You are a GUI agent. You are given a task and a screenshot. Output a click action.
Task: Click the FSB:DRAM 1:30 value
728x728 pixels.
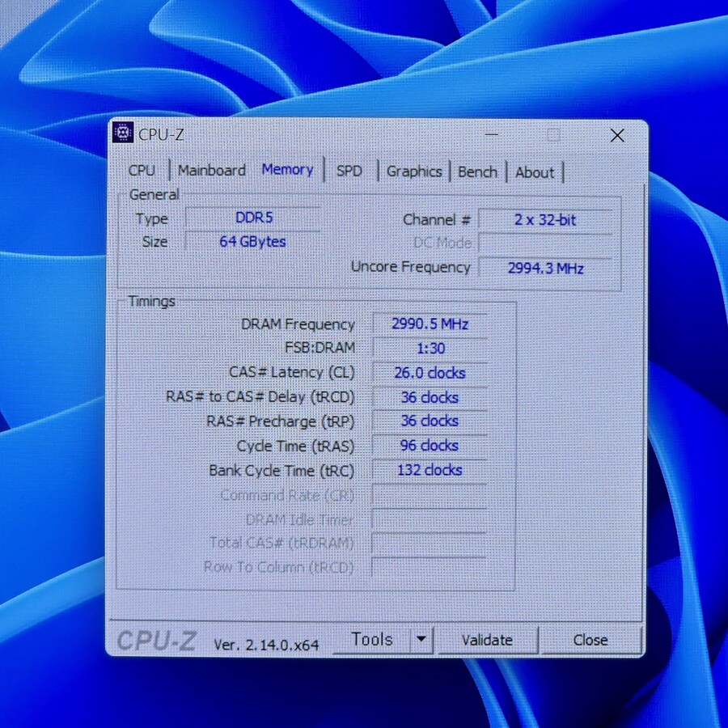[430, 348]
